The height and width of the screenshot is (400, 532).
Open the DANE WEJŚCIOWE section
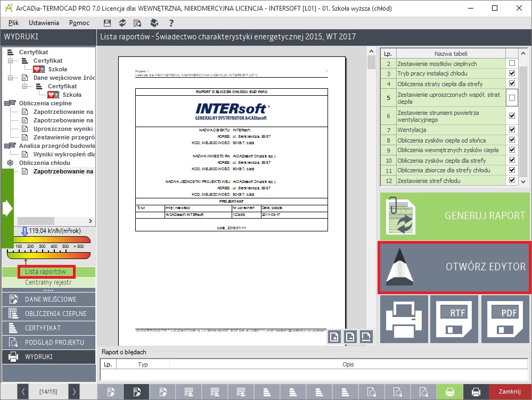[48, 299]
